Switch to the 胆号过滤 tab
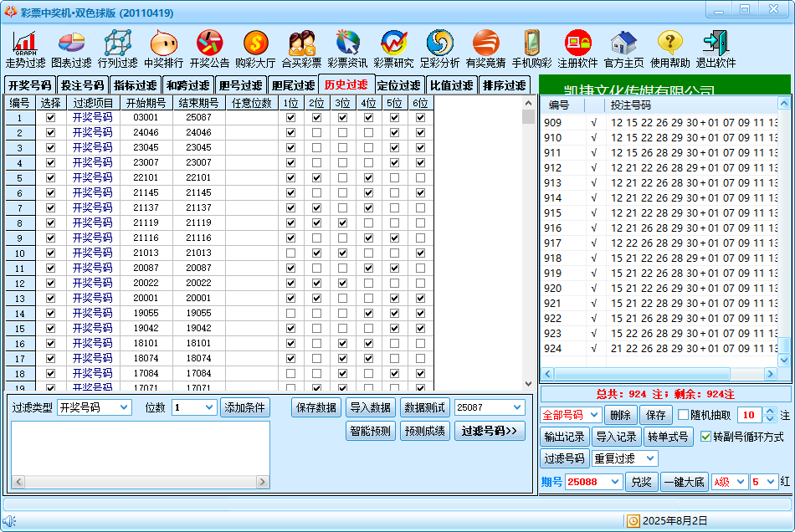Image resolution: width=795 pixels, height=532 pixels. coord(241,85)
